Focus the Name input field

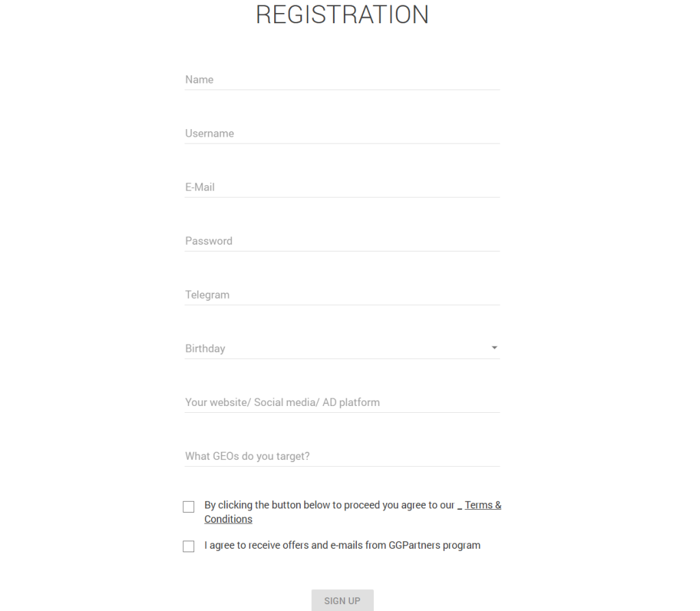(342, 80)
